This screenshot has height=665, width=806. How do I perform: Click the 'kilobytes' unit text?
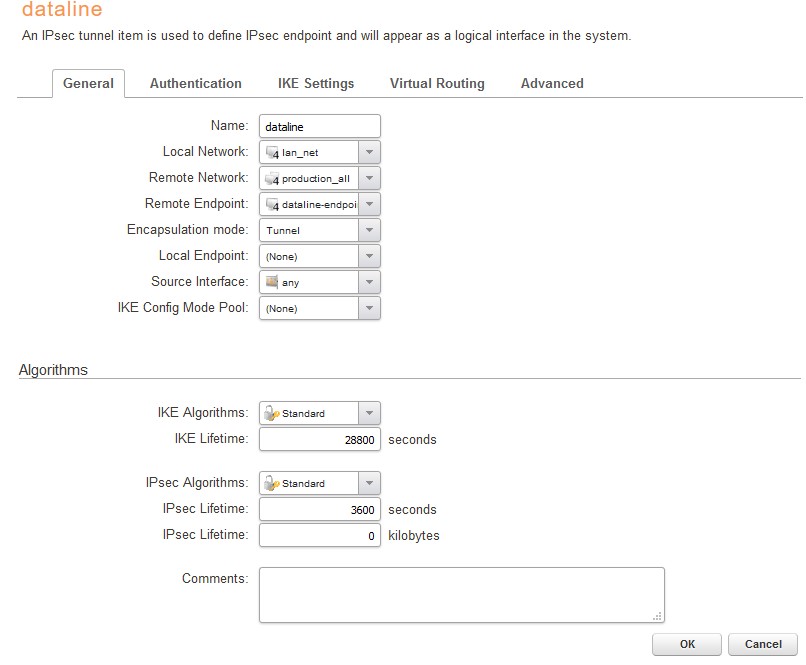tap(414, 535)
